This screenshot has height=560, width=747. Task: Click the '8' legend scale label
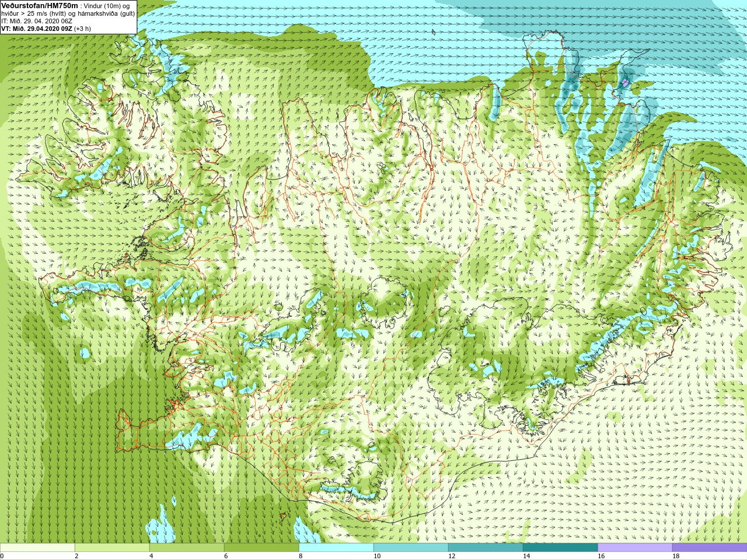(301, 556)
